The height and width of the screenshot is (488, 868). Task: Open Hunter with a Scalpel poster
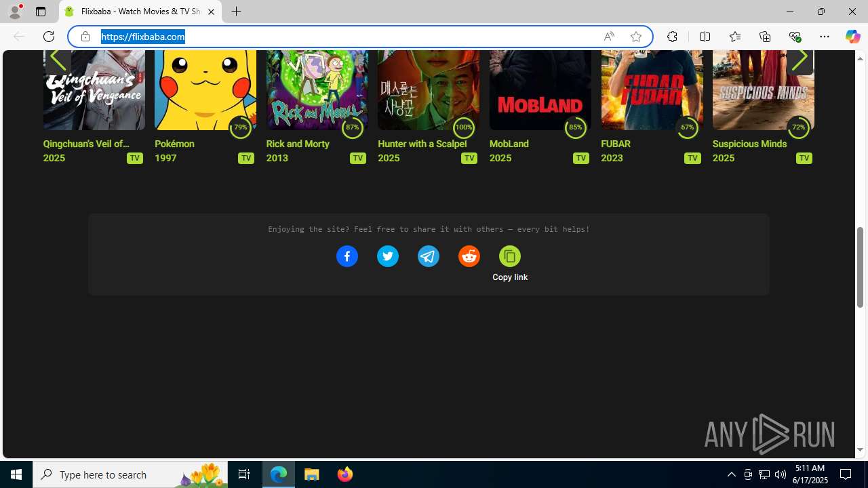[429, 89]
